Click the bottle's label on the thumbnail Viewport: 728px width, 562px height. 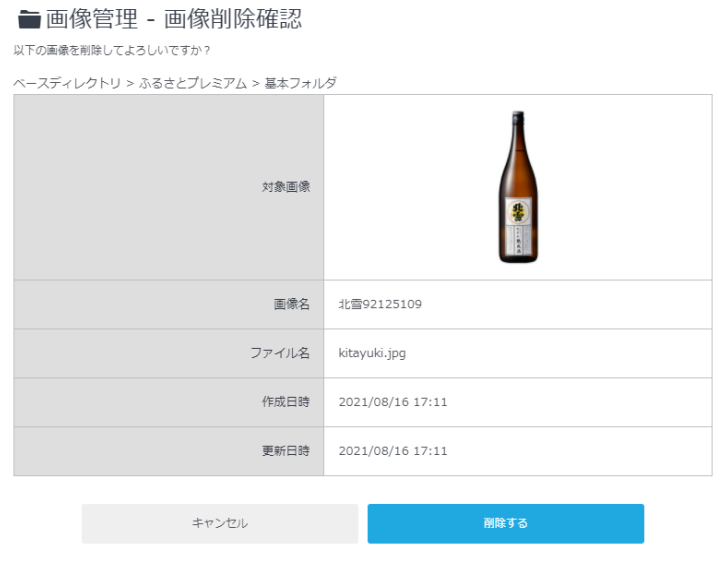519,220
